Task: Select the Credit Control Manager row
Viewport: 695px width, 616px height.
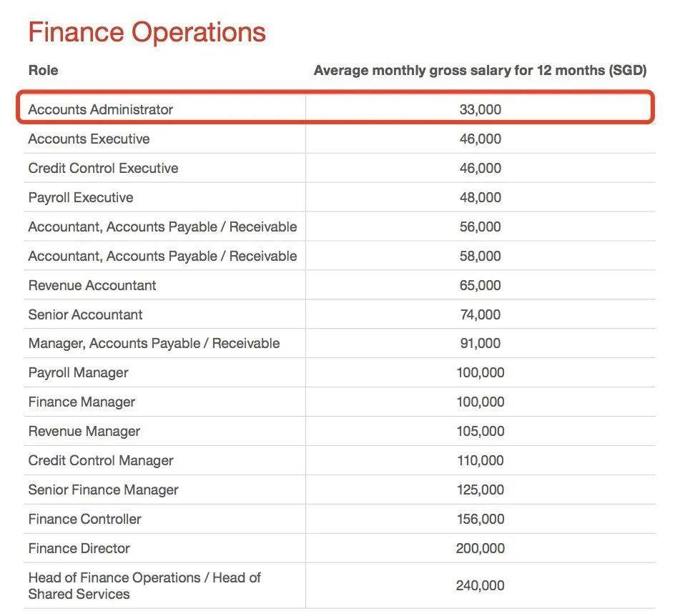Action: [340, 460]
